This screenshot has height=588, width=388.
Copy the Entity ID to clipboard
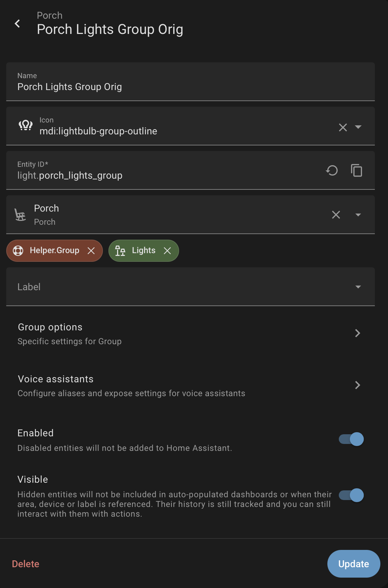[356, 170]
